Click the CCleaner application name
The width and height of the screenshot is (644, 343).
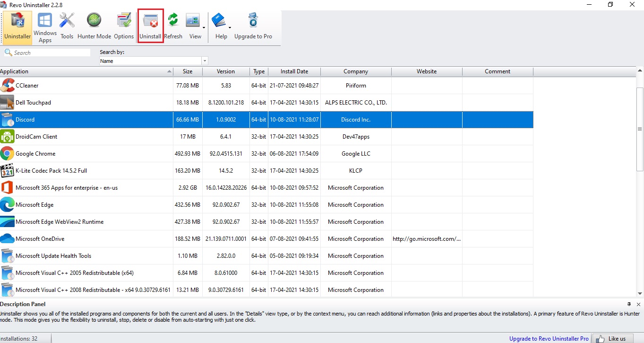(27, 86)
